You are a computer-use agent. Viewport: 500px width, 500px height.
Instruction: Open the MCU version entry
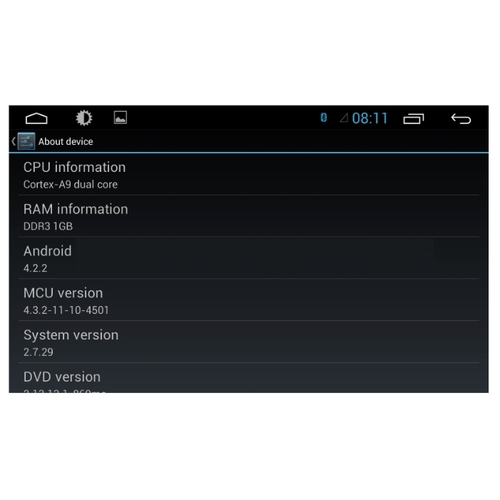pyautogui.click(x=249, y=300)
